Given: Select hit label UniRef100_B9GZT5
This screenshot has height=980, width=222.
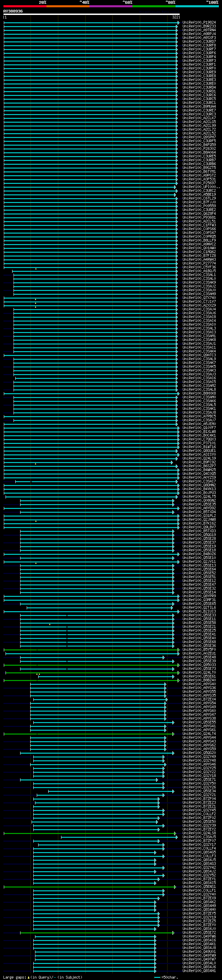Looking at the screenshot, I should click(199, 168).
